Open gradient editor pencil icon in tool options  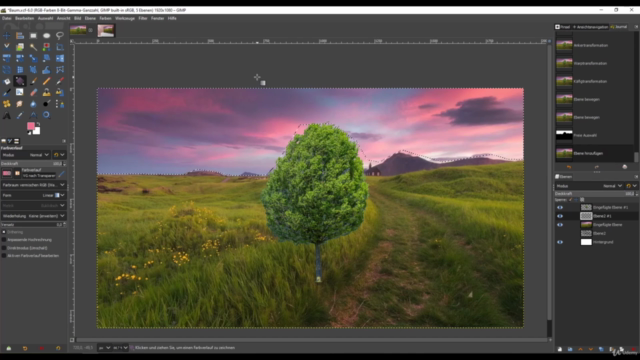pyautogui.click(x=61, y=174)
